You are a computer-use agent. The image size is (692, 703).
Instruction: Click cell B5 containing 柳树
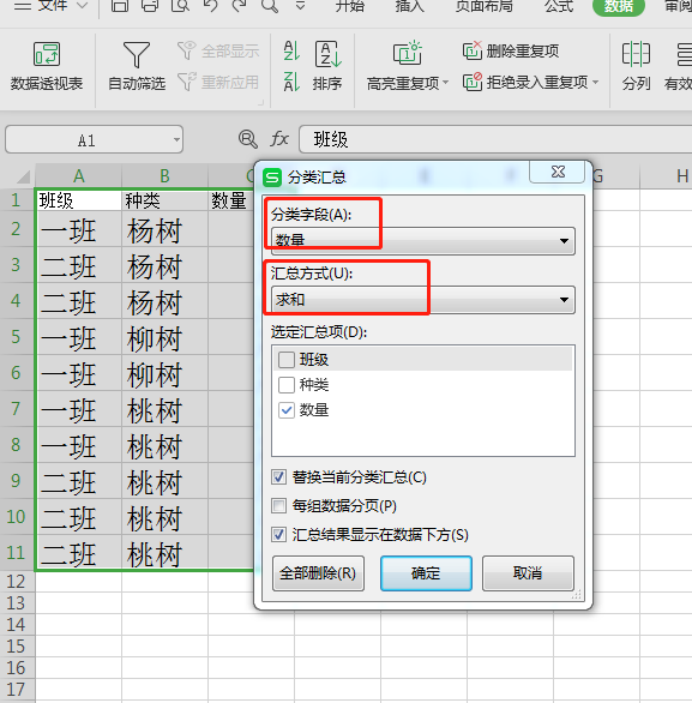[x=165, y=337]
